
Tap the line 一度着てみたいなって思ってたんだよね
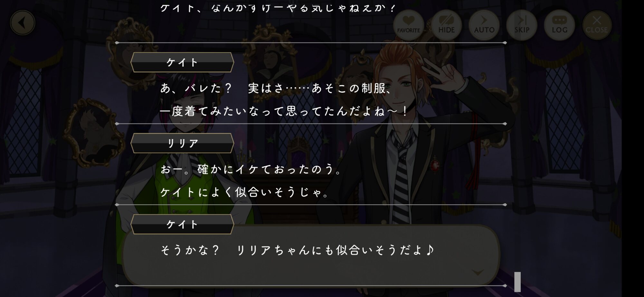284,111
